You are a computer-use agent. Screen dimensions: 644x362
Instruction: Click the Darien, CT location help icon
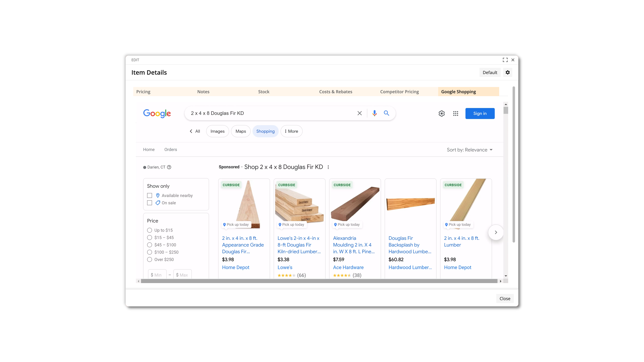[x=169, y=167]
